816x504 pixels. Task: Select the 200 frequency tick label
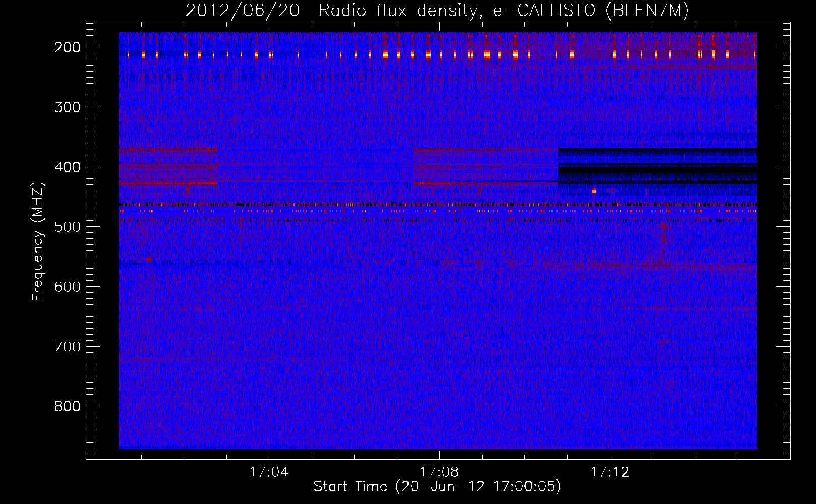67,47
